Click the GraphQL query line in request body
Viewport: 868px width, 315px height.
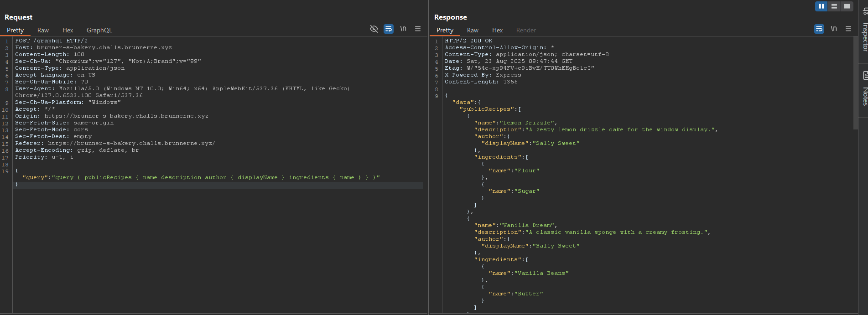(201, 177)
